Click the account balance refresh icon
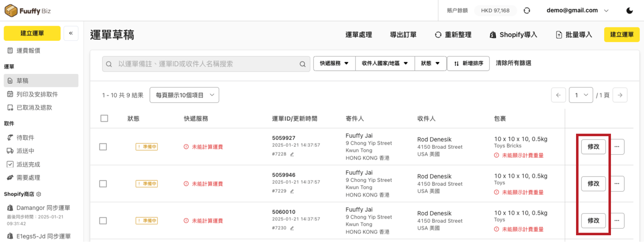 point(527,11)
